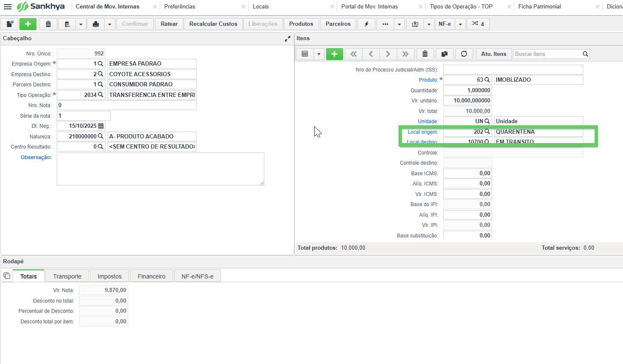Click the NF-e button

click(x=445, y=24)
